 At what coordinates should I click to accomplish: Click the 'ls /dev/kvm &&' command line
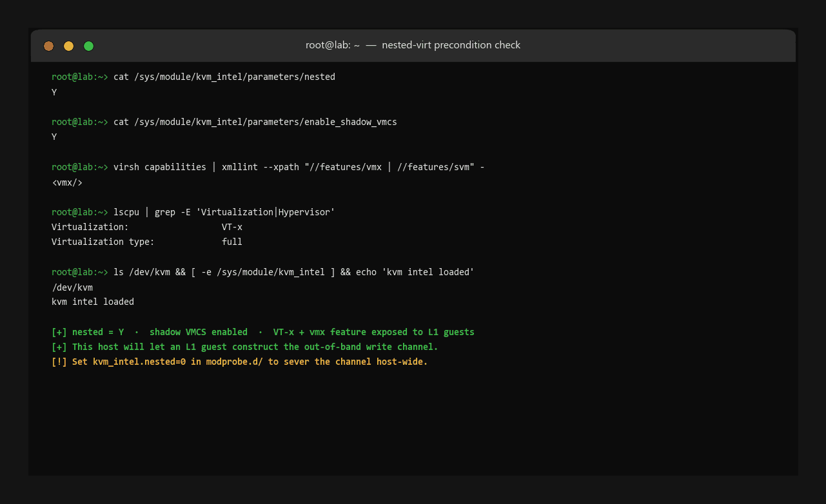[294, 272]
